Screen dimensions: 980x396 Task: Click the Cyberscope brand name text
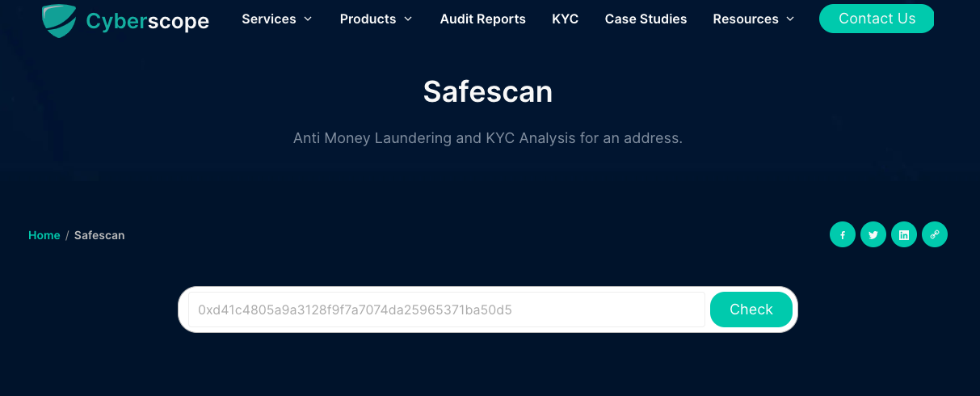148,21
